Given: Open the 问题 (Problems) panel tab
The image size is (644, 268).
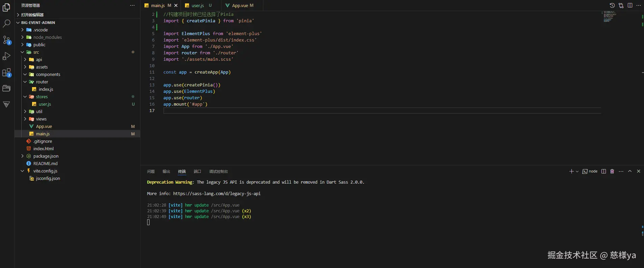Looking at the screenshot, I should pyautogui.click(x=151, y=171).
